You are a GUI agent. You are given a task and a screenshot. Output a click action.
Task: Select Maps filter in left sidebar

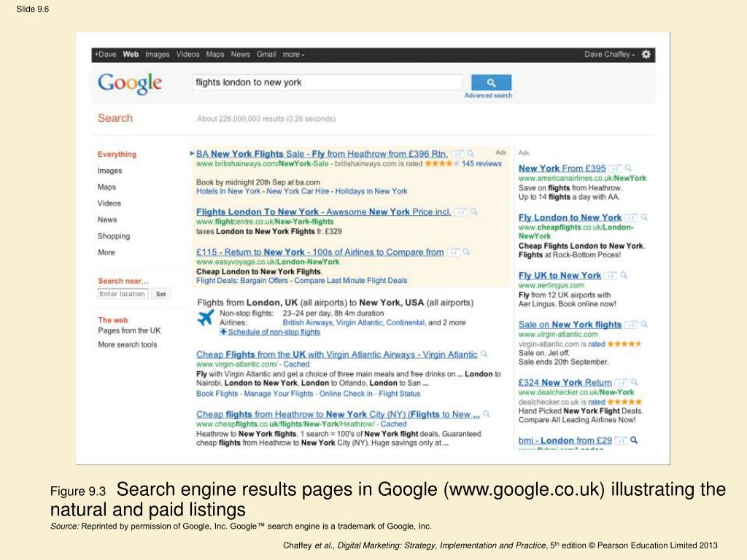click(107, 187)
